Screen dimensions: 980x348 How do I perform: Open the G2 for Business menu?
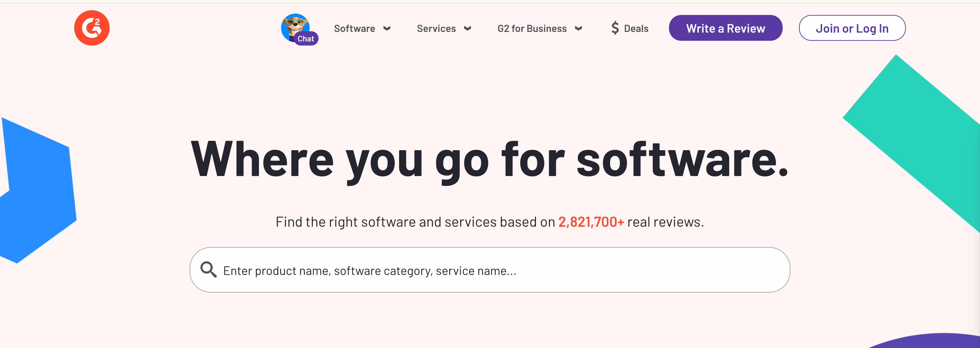[532, 29]
